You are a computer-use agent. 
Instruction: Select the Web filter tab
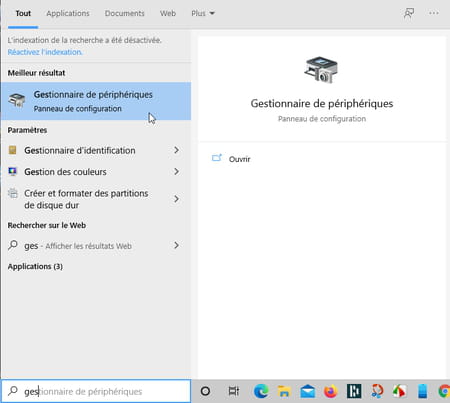[168, 13]
